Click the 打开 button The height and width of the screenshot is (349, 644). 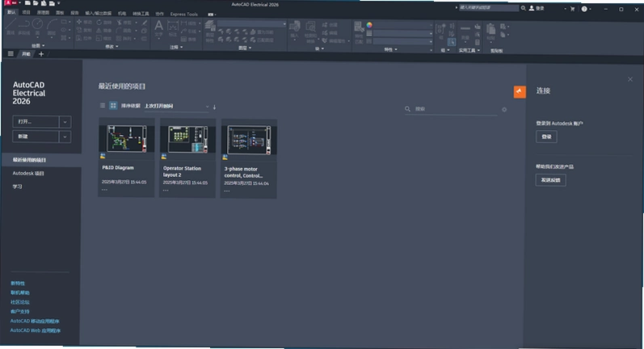click(36, 121)
